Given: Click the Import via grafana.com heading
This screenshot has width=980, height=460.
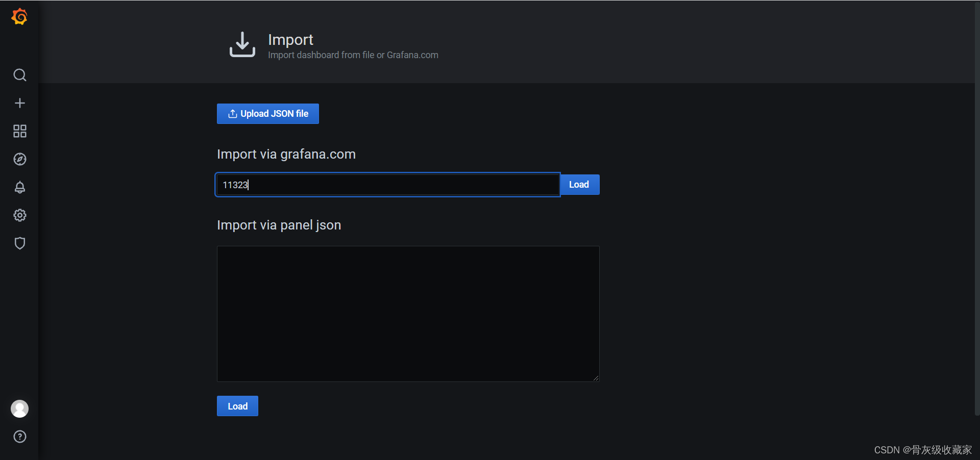Looking at the screenshot, I should coord(286,154).
